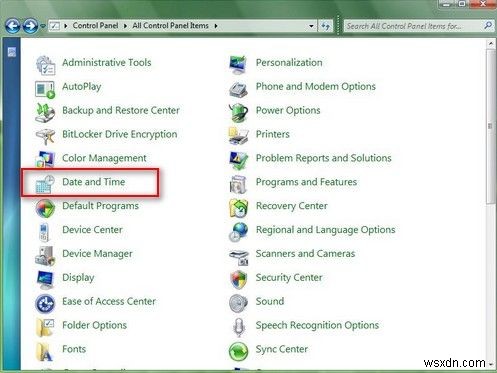
Task: Open Problem Reports and Solutions icon
Action: [239, 160]
